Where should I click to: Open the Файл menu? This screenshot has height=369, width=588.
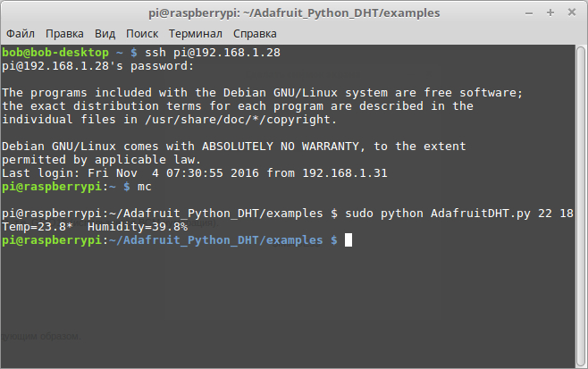[21, 34]
